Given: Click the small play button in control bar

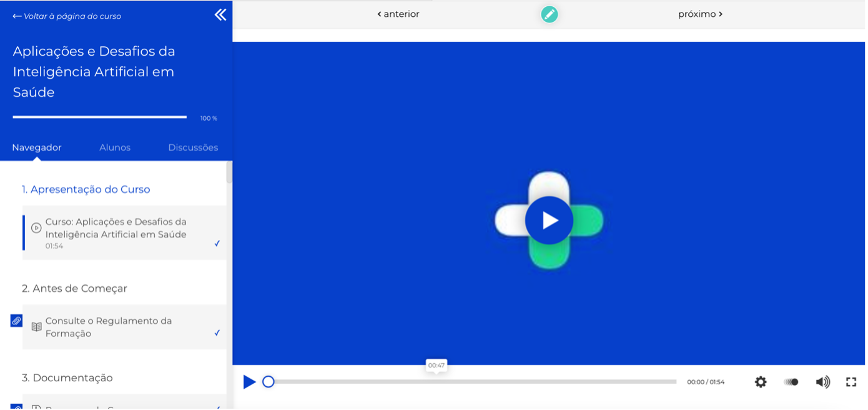Looking at the screenshot, I should click(249, 382).
